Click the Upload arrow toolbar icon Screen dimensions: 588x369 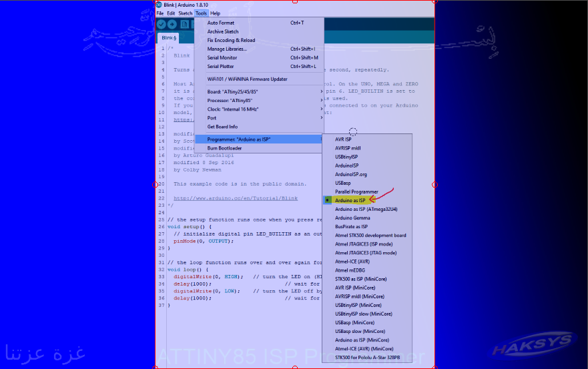(172, 25)
